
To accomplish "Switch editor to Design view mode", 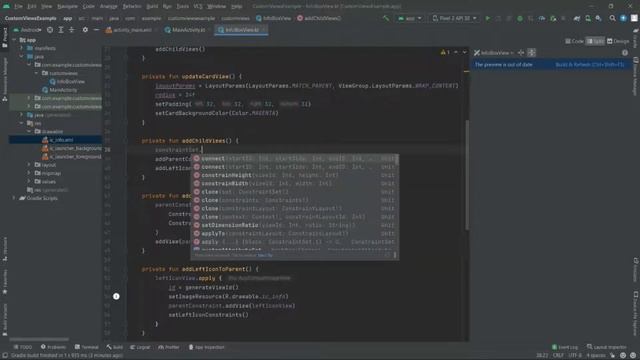I will 618,41.
